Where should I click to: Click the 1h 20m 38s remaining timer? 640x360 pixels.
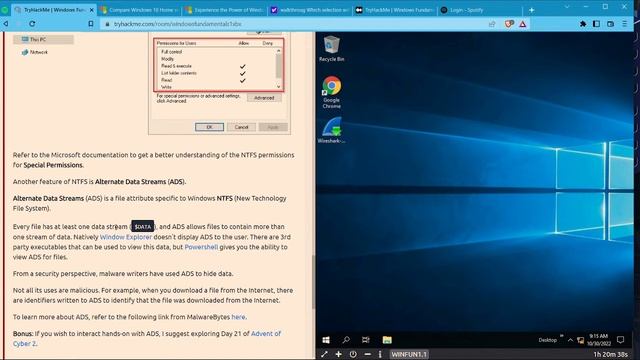pyautogui.click(x=610, y=354)
